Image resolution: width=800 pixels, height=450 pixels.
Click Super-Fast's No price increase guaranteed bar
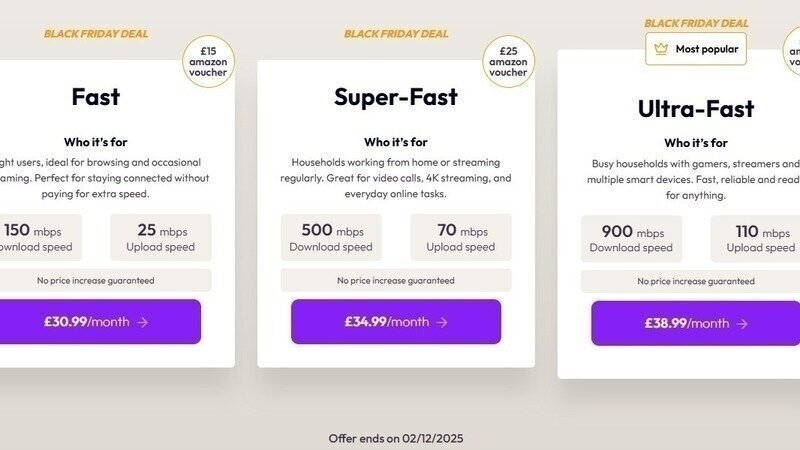(396, 280)
